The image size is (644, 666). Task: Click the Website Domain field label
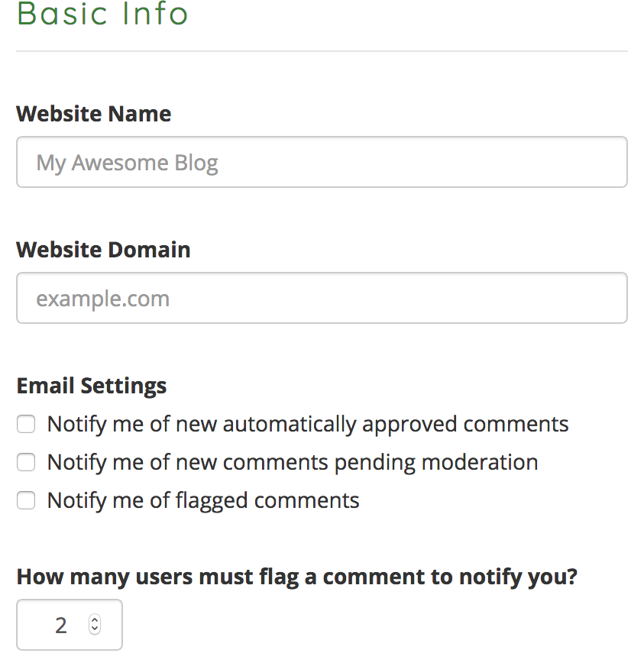click(x=103, y=250)
